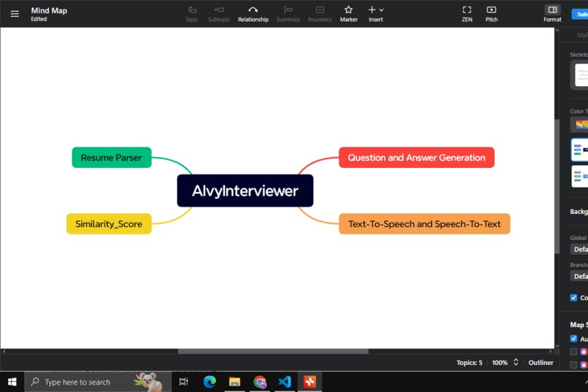Open the Global font Default dropdown
Image resolution: width=588 pixels, height=392 pixels.
pyautogui.click(x=579, y=249)
